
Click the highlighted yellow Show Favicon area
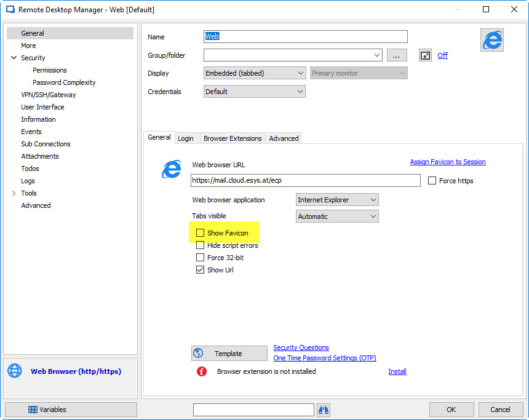tap(225, 232)
